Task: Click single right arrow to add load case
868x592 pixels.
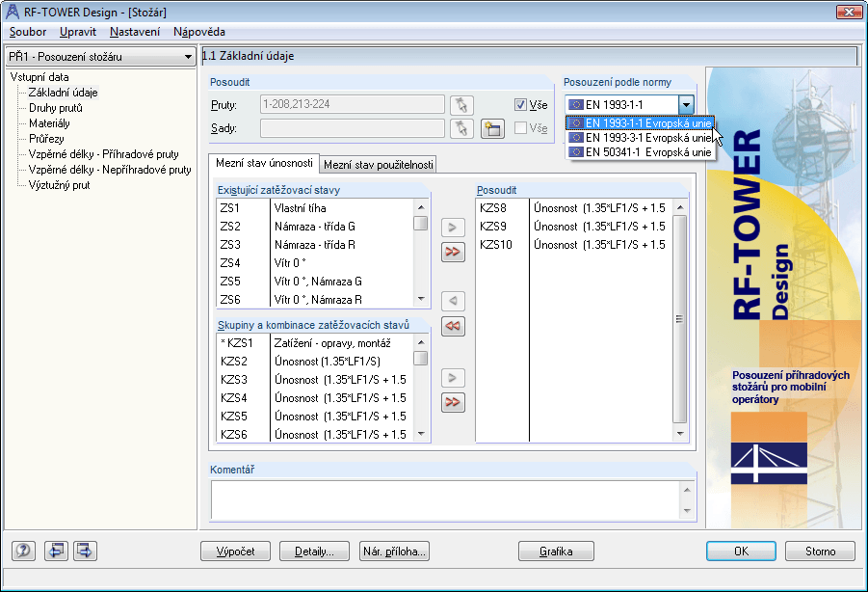Action: click(x=453, y=227)
